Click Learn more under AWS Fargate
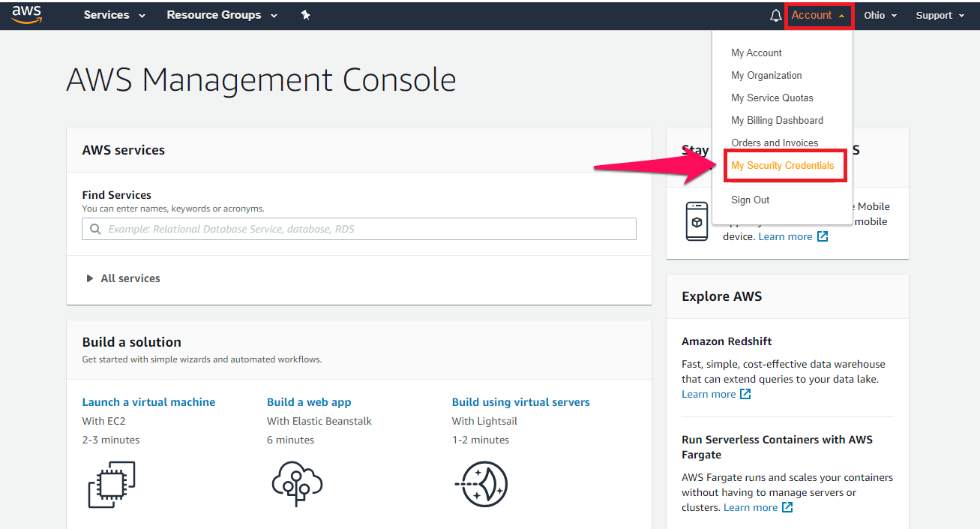 click(751, 507)
